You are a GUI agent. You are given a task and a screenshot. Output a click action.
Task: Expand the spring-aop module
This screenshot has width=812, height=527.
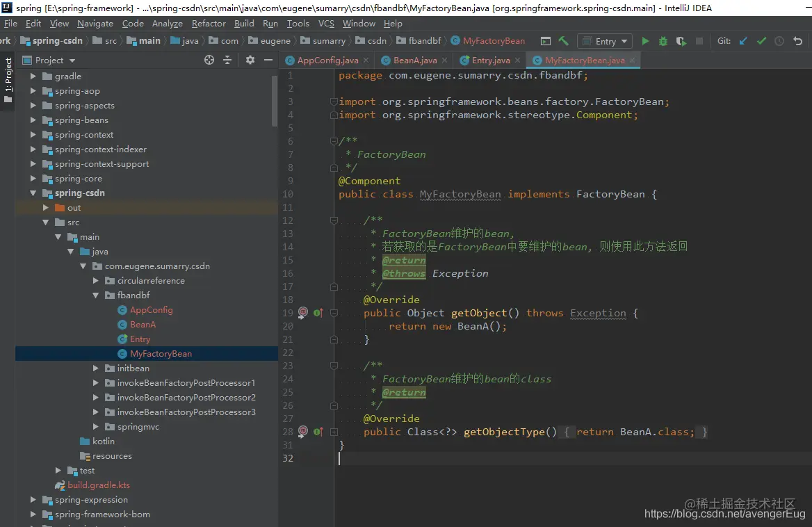click(33, 91)
